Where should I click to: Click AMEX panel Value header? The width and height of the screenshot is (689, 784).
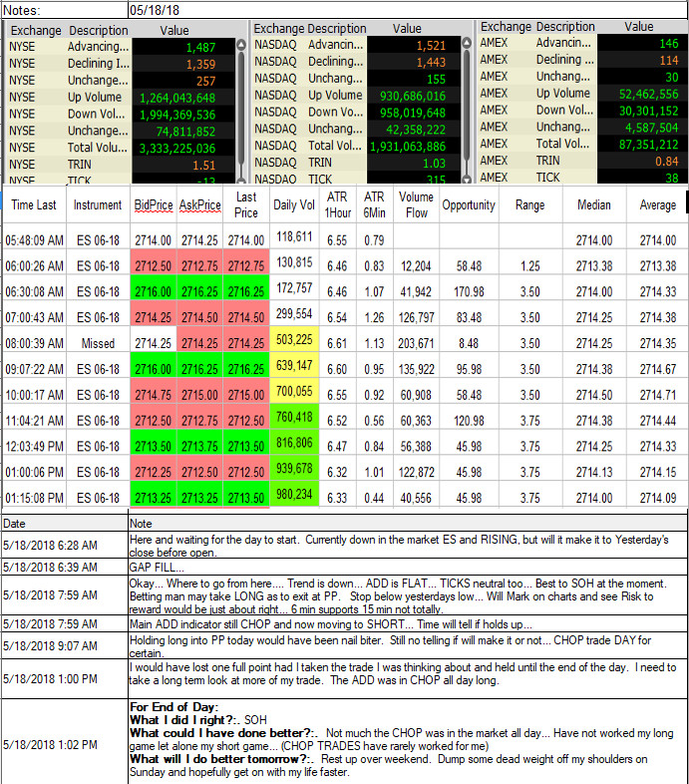click(x=639, y=27)
